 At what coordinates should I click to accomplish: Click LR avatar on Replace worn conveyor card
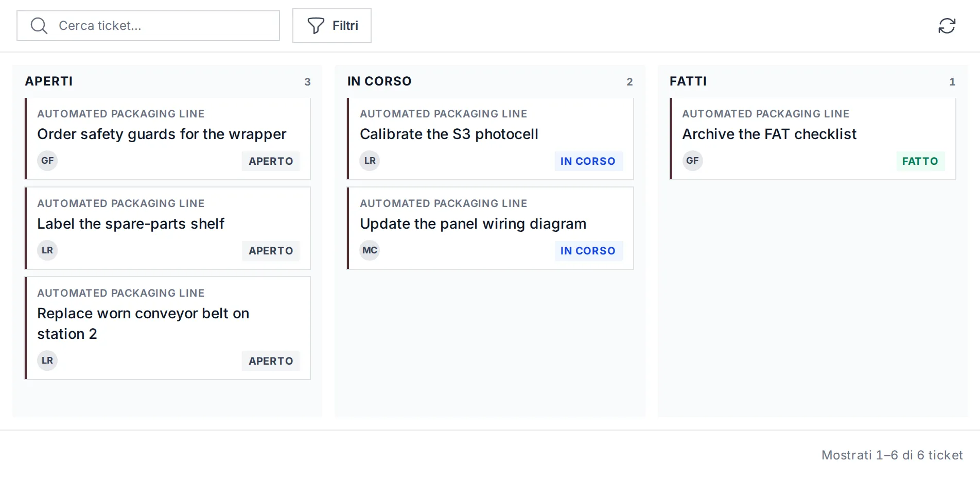(x=47, y=361)
